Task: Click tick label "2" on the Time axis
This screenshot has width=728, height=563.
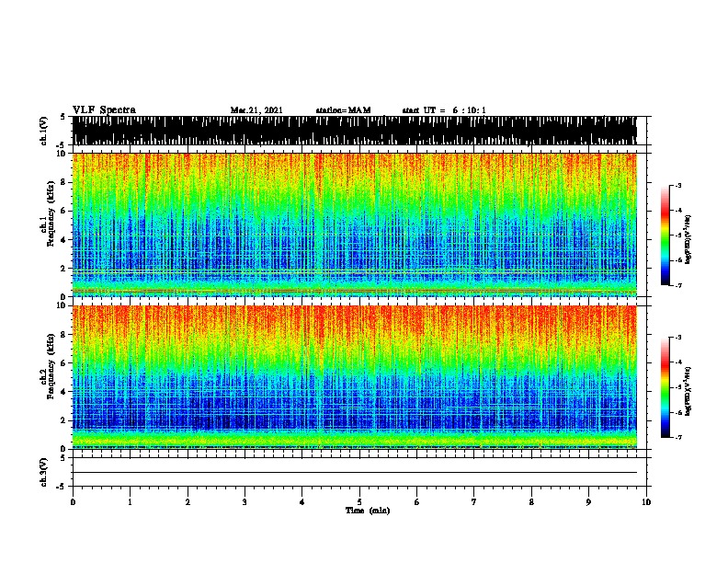Action: [x=188, y=501]
